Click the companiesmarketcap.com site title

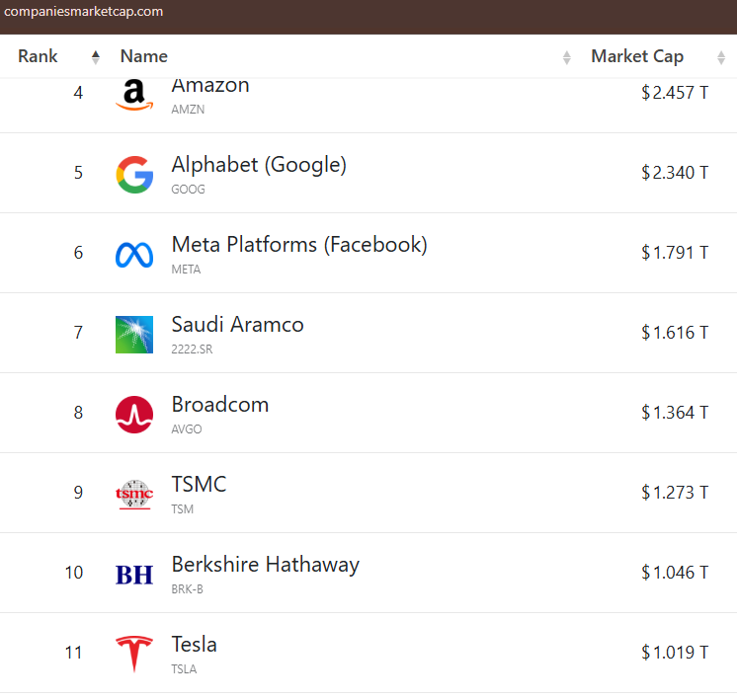click(84, 12)
